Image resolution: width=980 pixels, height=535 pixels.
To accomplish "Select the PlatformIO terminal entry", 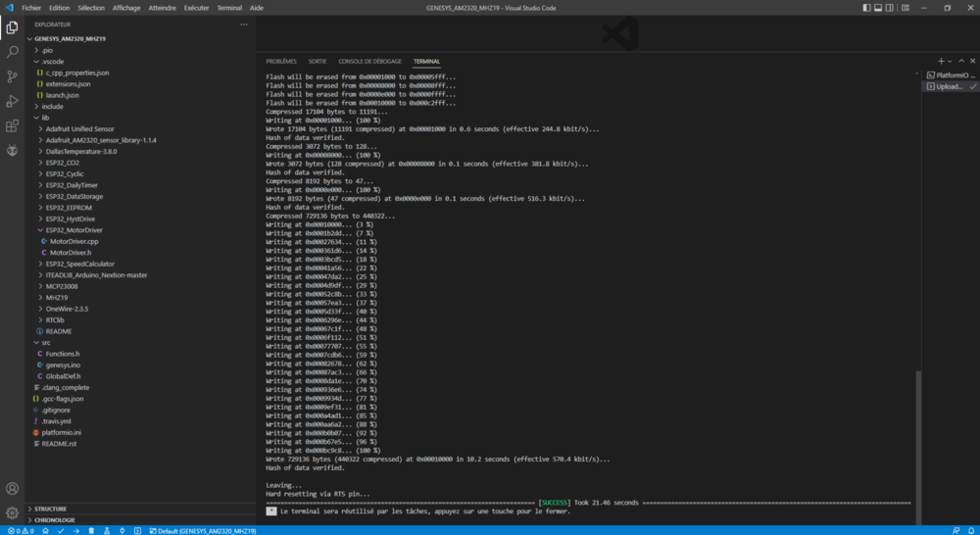I will point(950,75).
